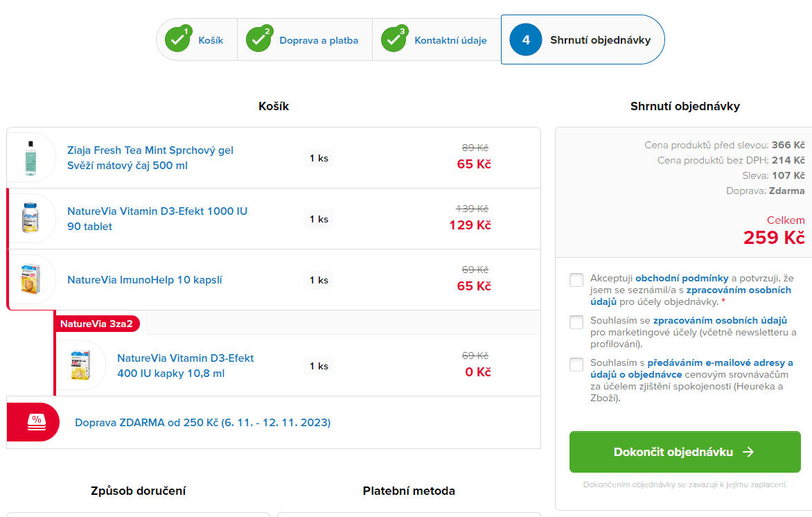Click the green checkmark icon for Košík step
The image size is (812, 517).
[x=177, y=40]
